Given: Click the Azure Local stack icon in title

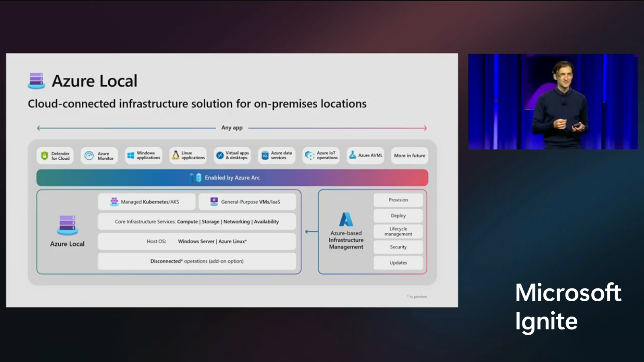Looking at the screenshot, I should point(36,80).
